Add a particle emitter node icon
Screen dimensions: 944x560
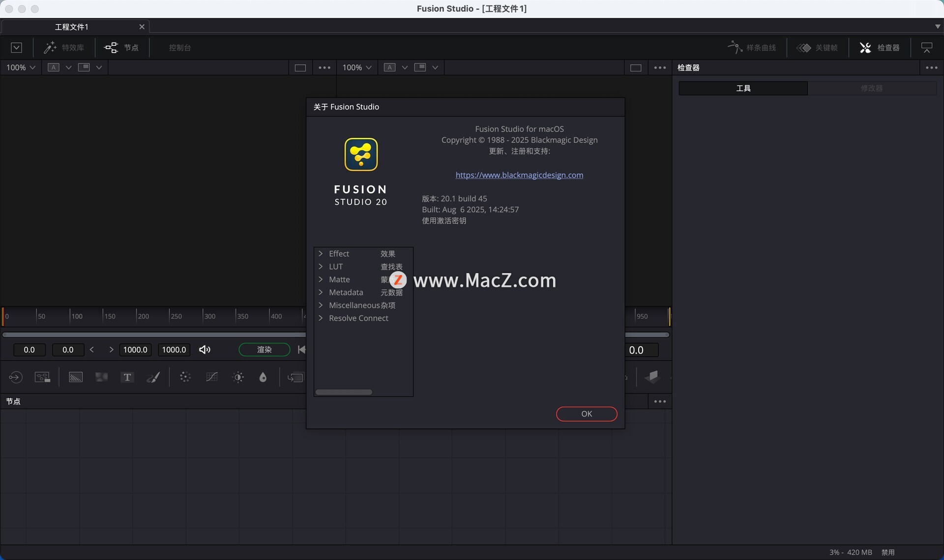click(185, 377)
